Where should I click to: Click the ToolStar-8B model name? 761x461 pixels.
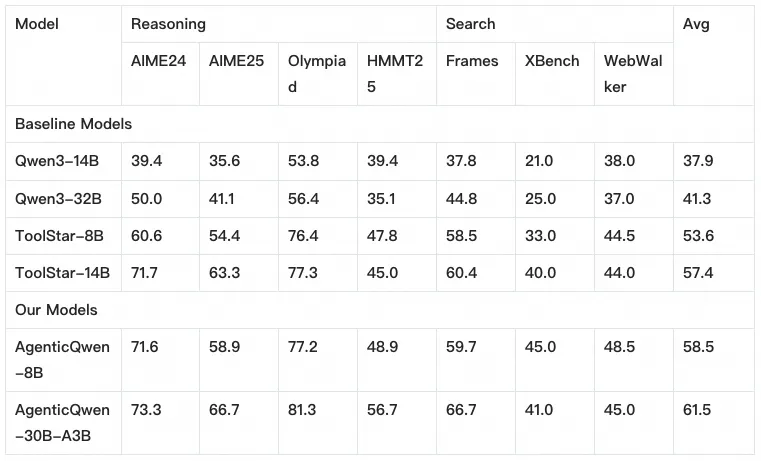(x=59, y=235)
